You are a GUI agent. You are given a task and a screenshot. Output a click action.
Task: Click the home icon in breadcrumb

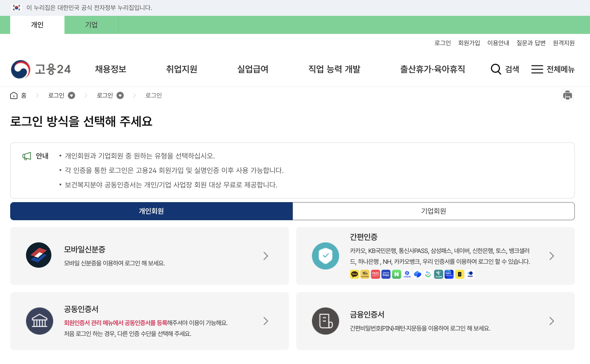(x=14, y=96)
